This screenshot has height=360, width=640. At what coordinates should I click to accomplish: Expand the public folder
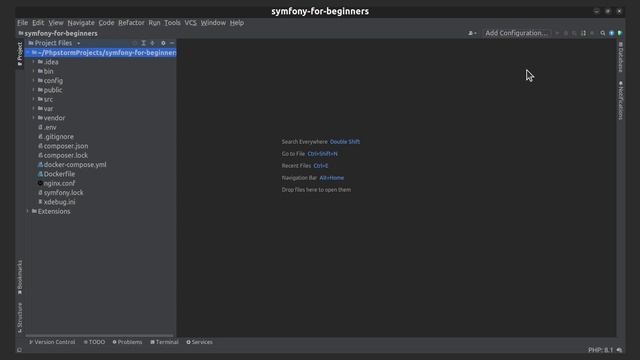coord(33,90)
